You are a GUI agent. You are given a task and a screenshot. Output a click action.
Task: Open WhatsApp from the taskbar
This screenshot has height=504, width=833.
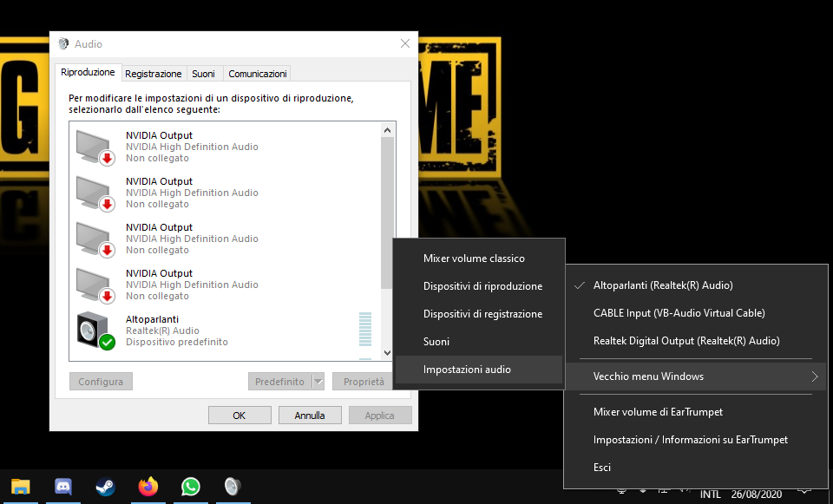pyautogui.click(x=190, y=487)
